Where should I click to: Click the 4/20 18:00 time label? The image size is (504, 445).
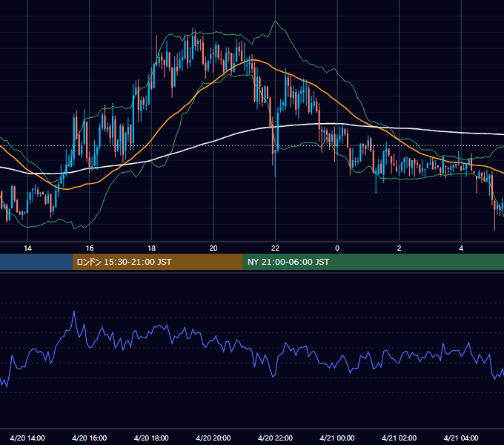pos(151,438)
